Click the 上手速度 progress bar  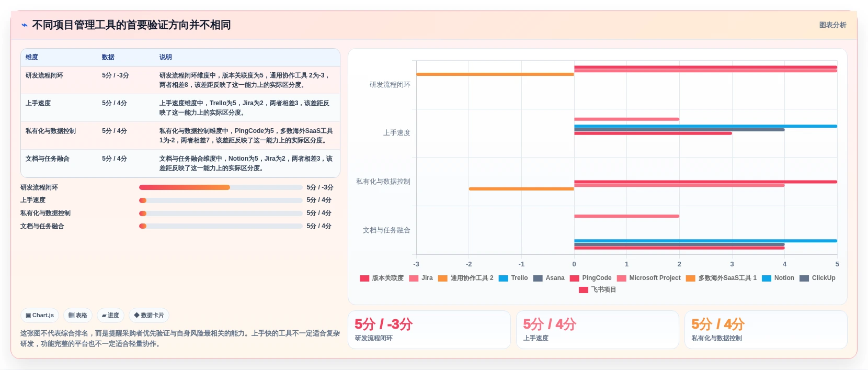[221, 200]
